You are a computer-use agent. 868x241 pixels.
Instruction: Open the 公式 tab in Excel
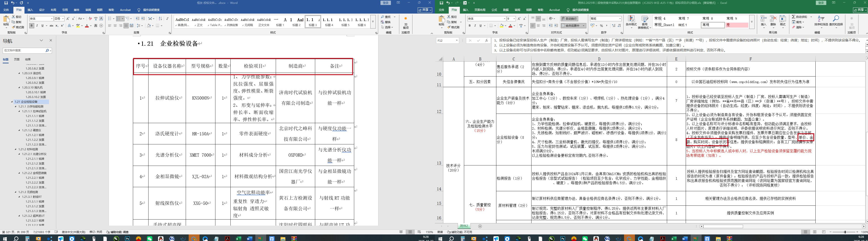coord(494,10)
